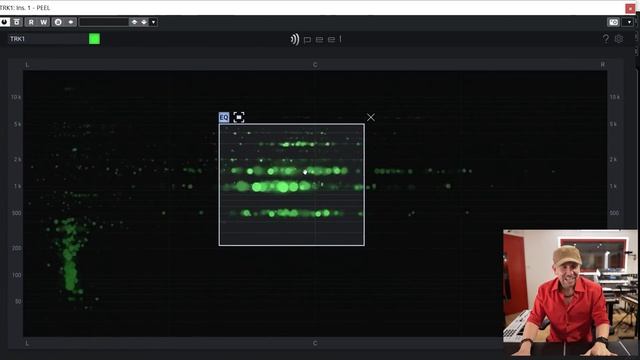Switch A/B settings comparison
Image resolution: width=640 pixels, height=360 pixels.
point(58,22)
